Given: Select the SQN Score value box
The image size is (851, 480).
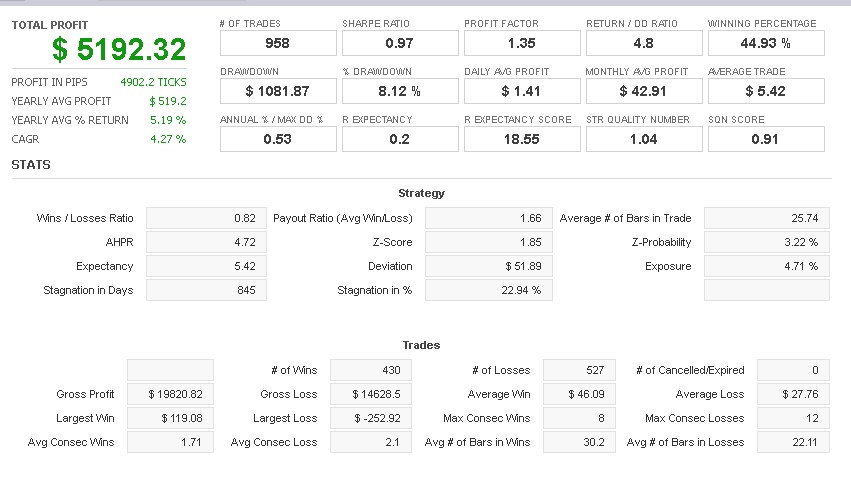Looking at the screenshot, I should pos(766,139).
